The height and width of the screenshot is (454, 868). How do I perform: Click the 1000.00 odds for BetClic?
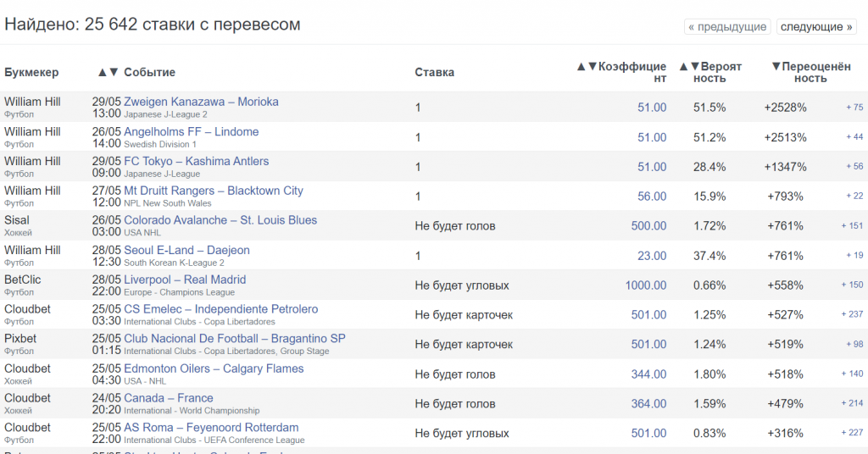pos(646,285)
